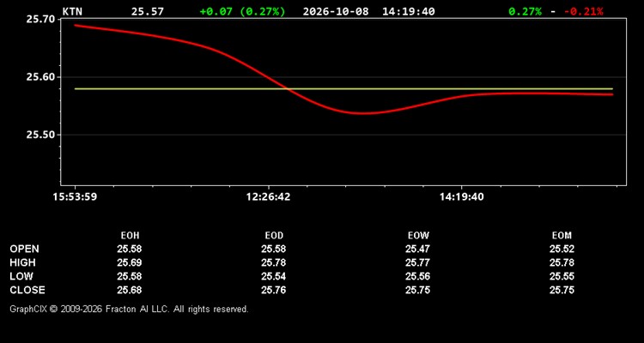Click the 14:19:40 axis time marker
The height and width of the screenshot is (343, 644).
click(462, 197)
